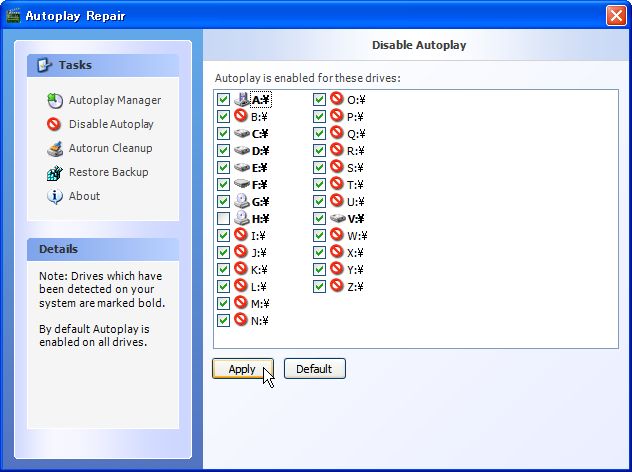Viewport: 632px width, 472px height.
Task: Show the About page
Action: pyautogui.click(x=84, y=196)
